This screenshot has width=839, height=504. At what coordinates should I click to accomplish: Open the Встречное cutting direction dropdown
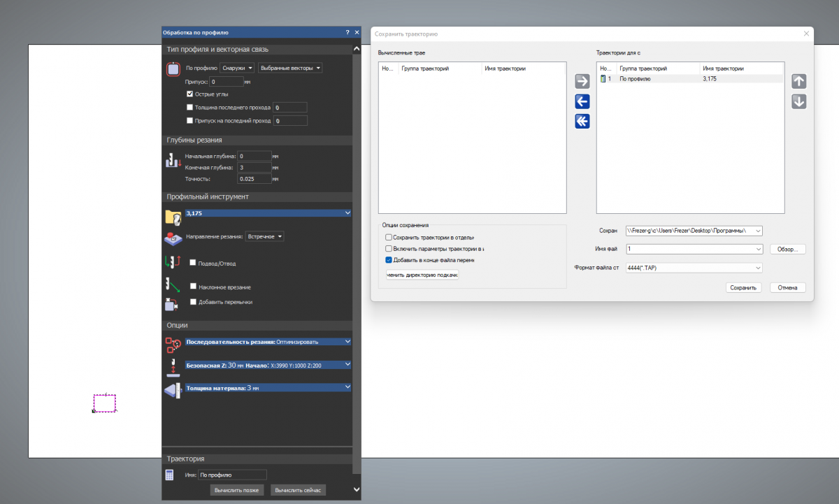(x=265, y=237)
